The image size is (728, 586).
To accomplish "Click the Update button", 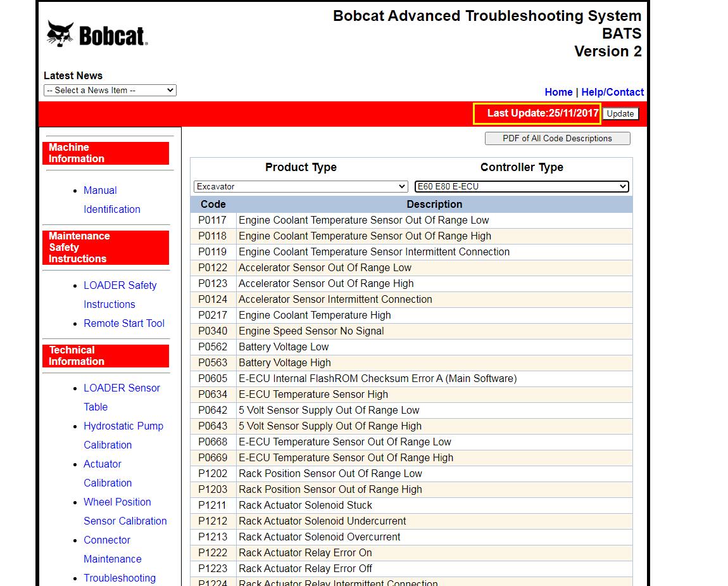I will (x=620, y=114).
